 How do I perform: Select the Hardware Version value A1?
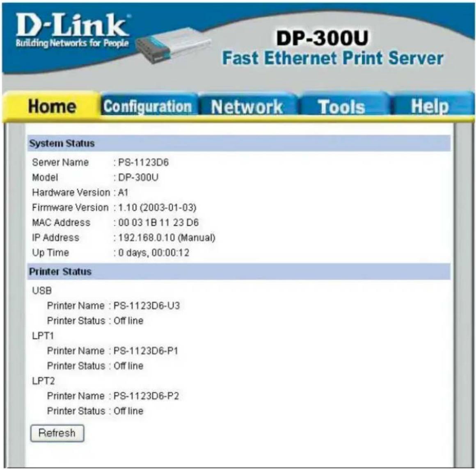(x=123, y=192)
